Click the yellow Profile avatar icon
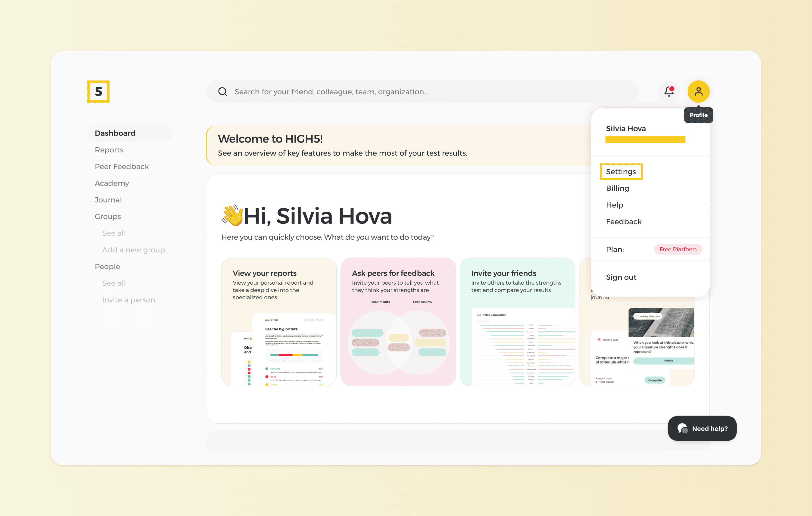812x516 pixels. 699,91
